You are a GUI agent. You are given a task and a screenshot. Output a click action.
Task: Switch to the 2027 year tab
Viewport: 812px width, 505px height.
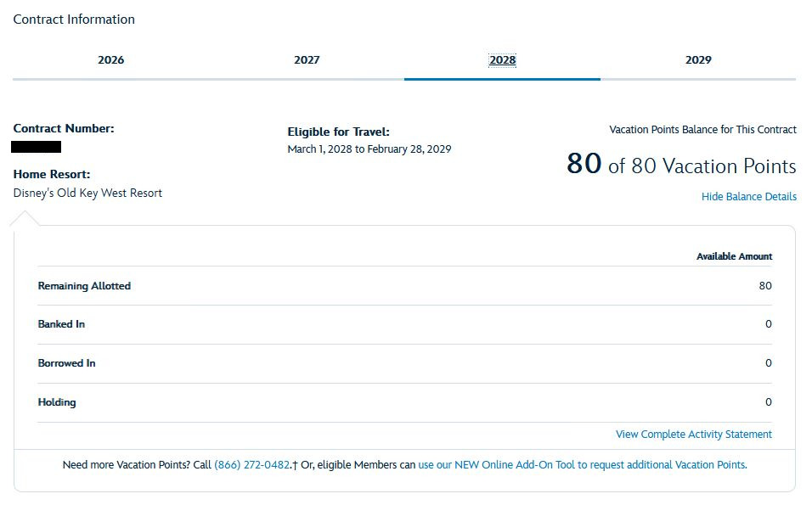pyautogui.click(x=307, y=60)
